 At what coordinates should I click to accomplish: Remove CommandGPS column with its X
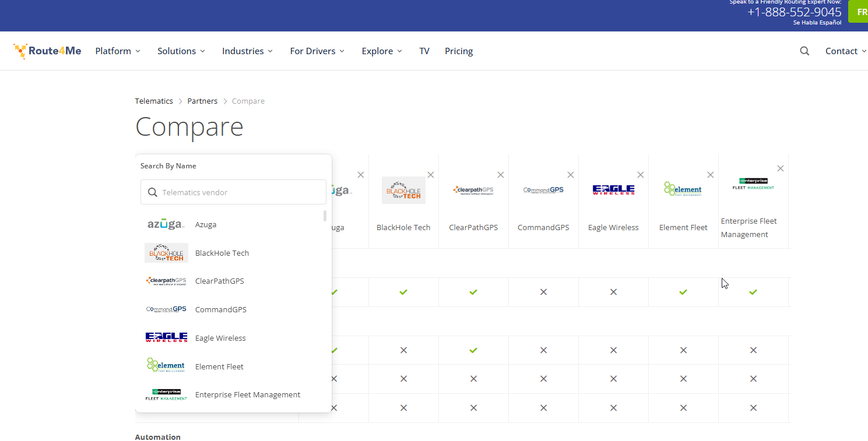[x=571, y=175]
